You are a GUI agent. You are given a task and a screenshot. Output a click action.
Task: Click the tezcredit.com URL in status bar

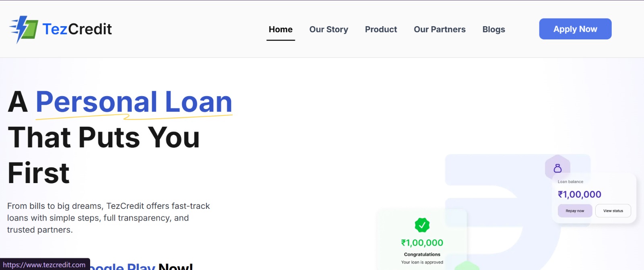tap(44, 265)
